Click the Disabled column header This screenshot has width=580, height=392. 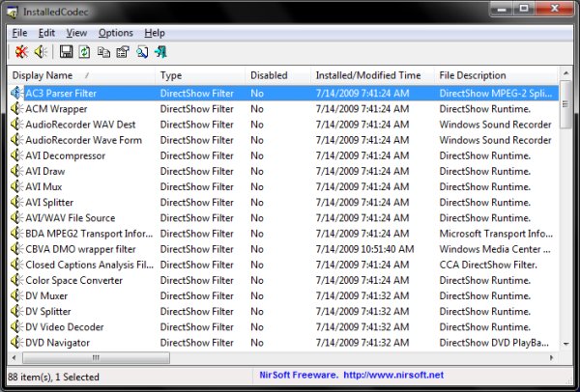pyautogui.click(x=277, y=75)
